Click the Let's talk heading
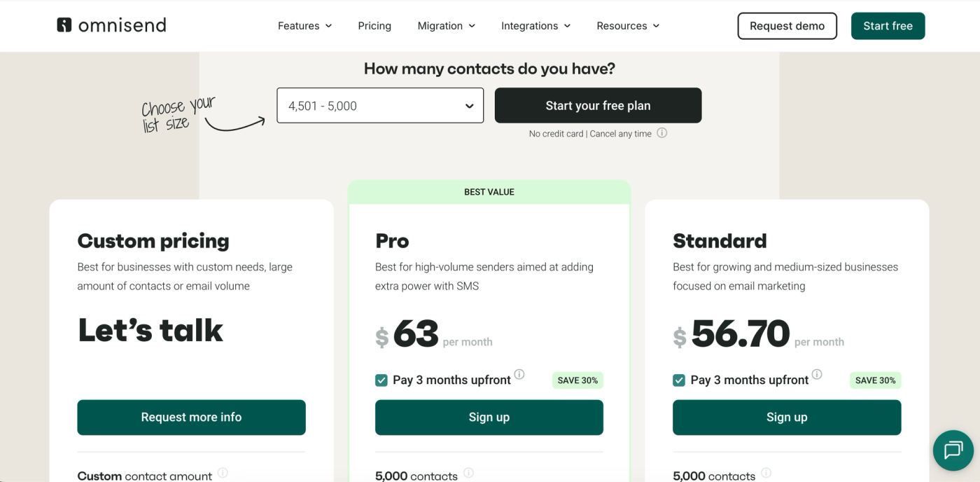Image resolution: width=980 pixels, height=482 pixels. [x=150, y=330]
